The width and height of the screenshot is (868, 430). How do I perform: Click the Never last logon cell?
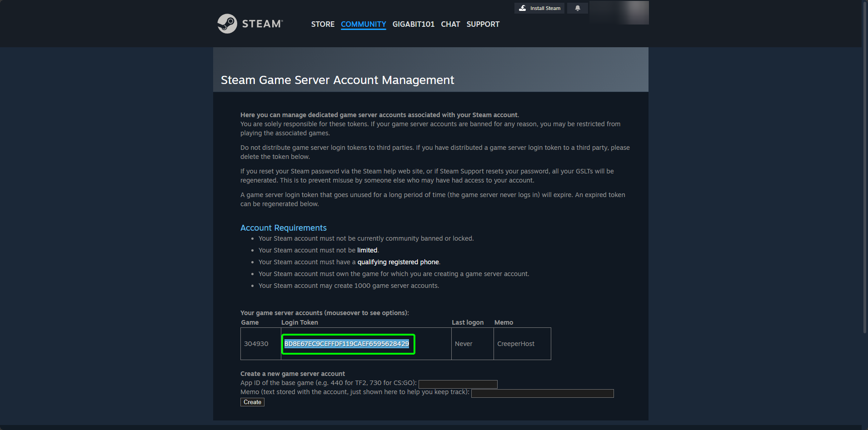pos(463,344)
